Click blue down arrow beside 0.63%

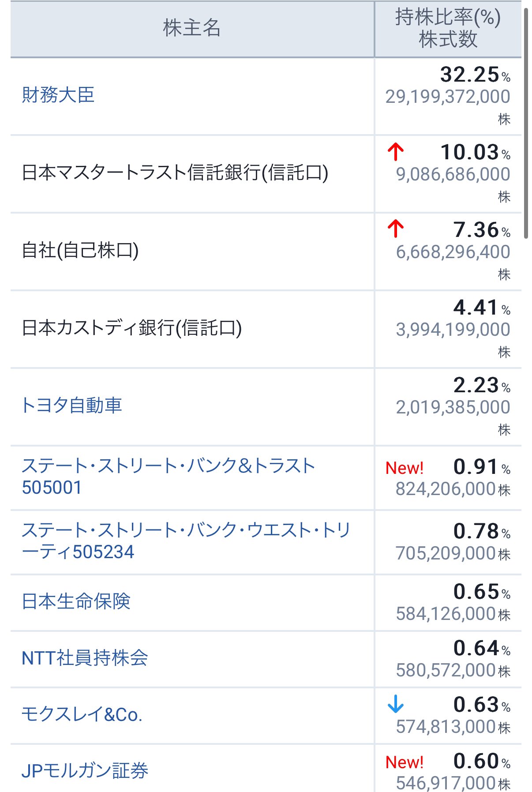[396, 704]
